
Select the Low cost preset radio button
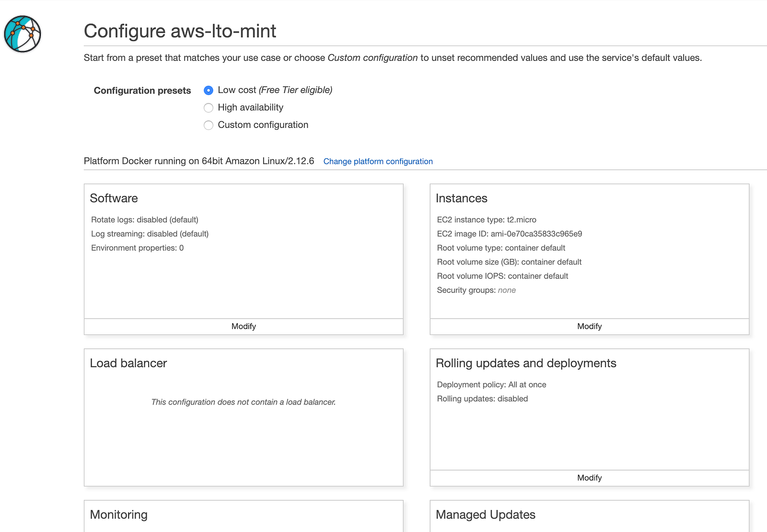209,90
